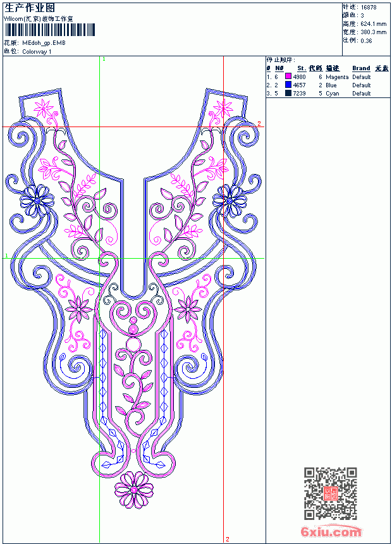The image size is (392, 544).
Task: Click the 元素 column header
Action: [382, 68]
